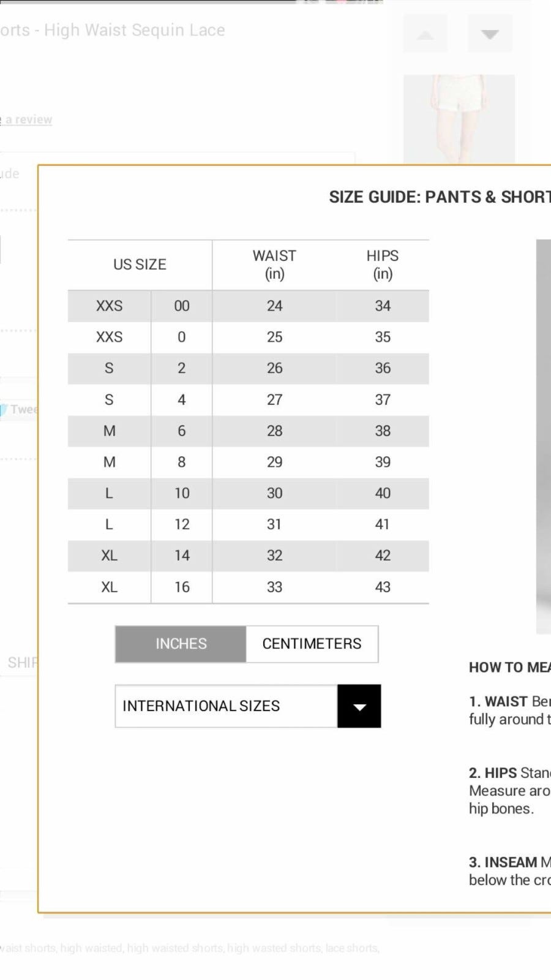Click the up arrow thumbnail navigator
The image size is (551, 980).
click(x=425, y=34)
